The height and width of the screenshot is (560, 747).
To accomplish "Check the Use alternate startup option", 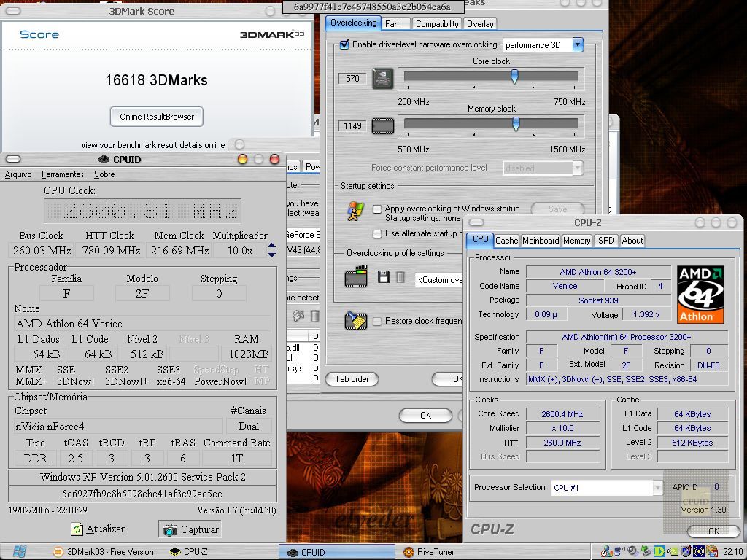I will point(377,233).
